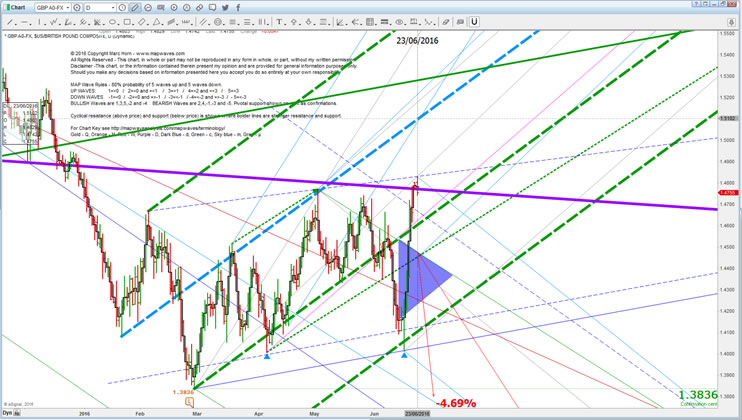Image resolution: width=742 pixels, height=420 pixels.
Task: Click the eraser tool icon
Action: [446, 22]
